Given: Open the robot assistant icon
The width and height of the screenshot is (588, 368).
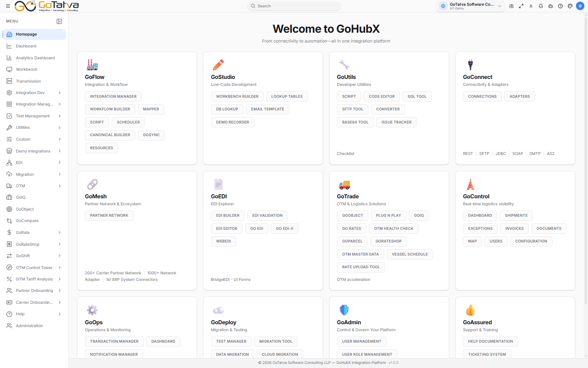Looking at the screenshot, I should coord(550,6).
